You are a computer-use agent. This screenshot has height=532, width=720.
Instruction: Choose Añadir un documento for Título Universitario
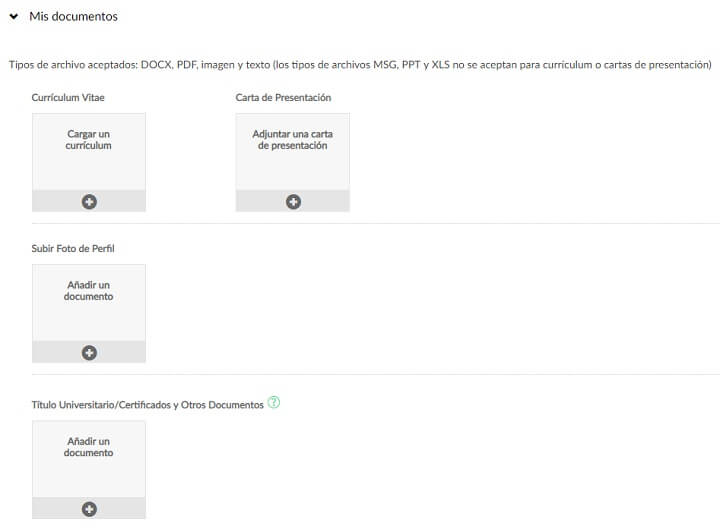[89, 447]
